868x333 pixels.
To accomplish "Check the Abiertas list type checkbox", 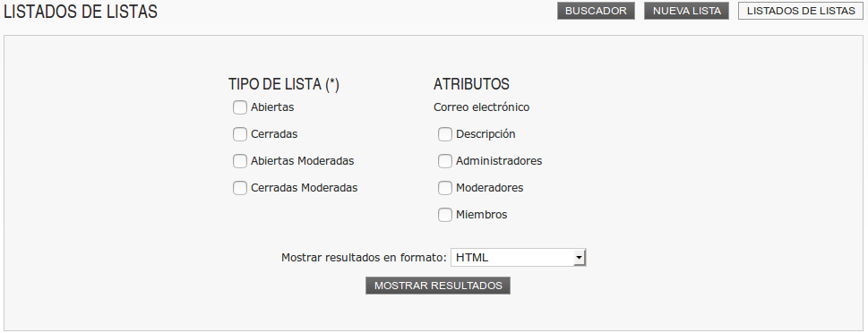I will point(240,107).
